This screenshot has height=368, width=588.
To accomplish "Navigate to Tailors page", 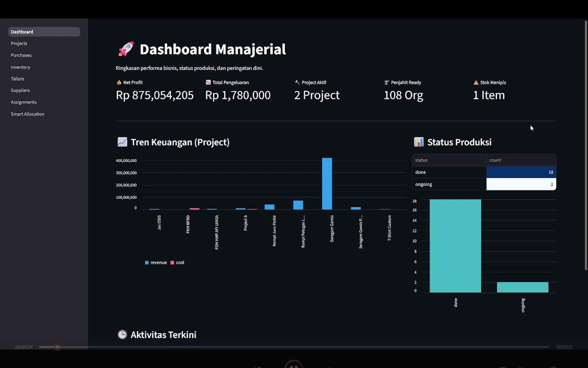I will pos(18,79).
